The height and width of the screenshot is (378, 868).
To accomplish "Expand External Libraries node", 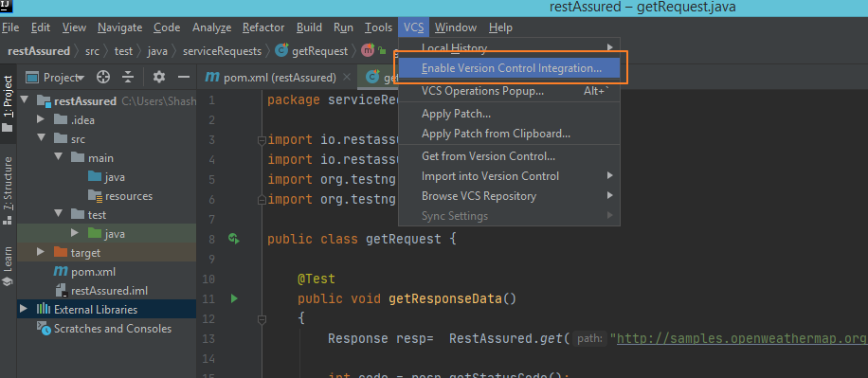I will (x=24, y=309).
